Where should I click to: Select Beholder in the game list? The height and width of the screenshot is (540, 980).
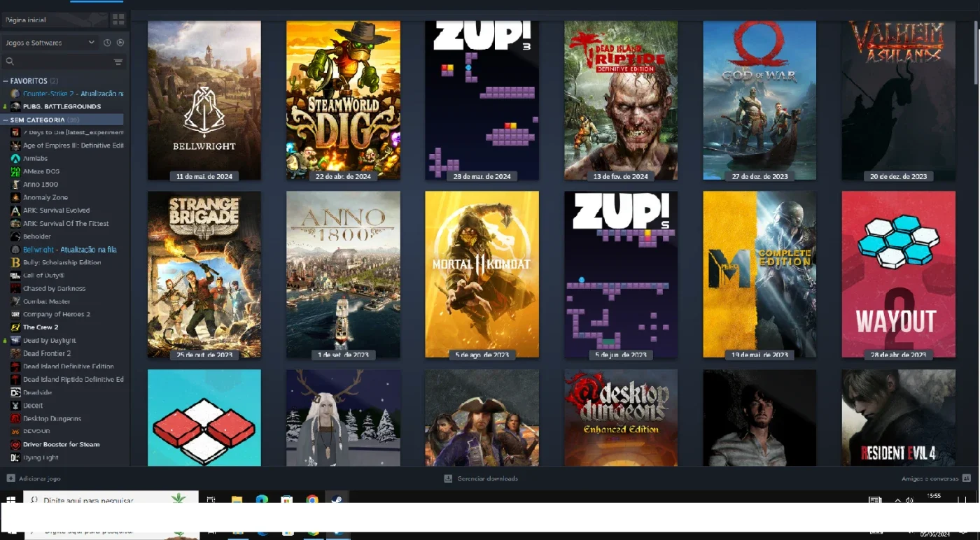(x=37, y=236)
